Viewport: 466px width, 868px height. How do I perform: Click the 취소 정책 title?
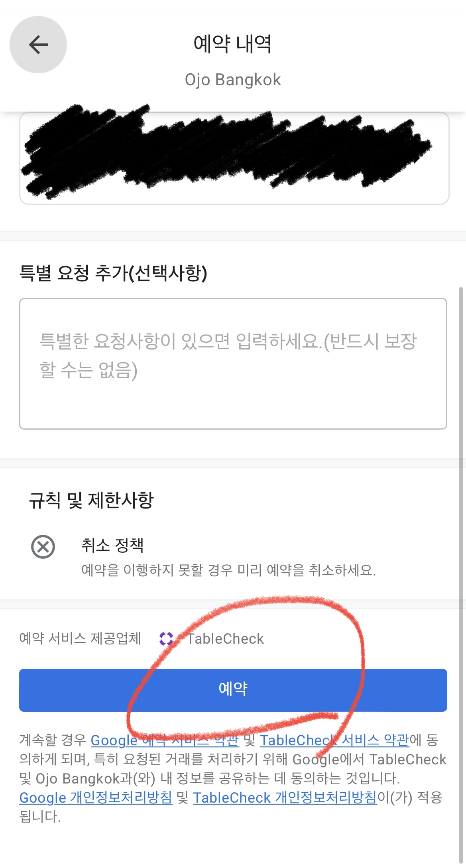(112, 545)
